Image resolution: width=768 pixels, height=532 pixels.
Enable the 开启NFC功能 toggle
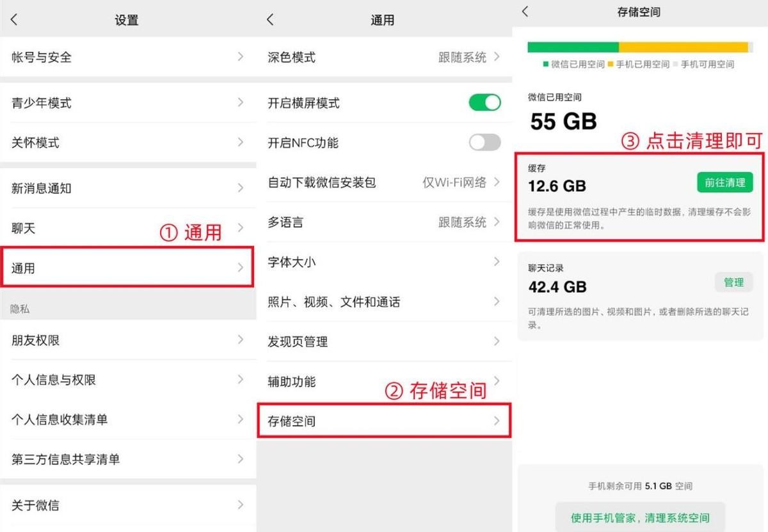click(x=484, y=143)
